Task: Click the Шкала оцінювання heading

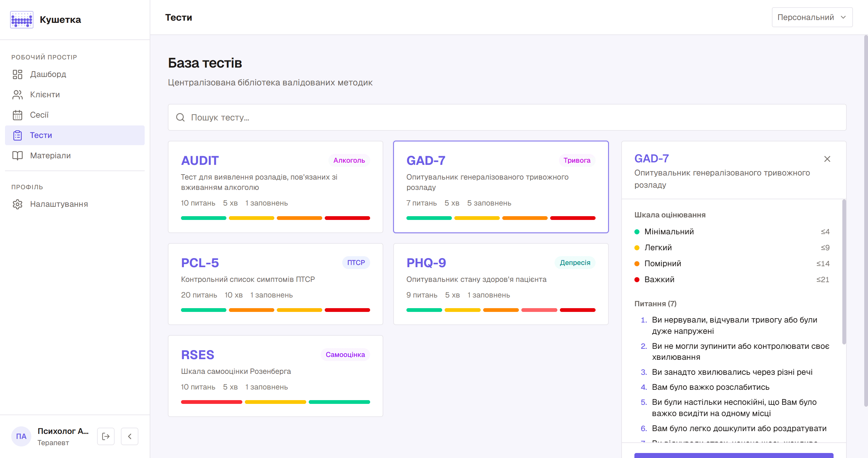Action: 670,215
